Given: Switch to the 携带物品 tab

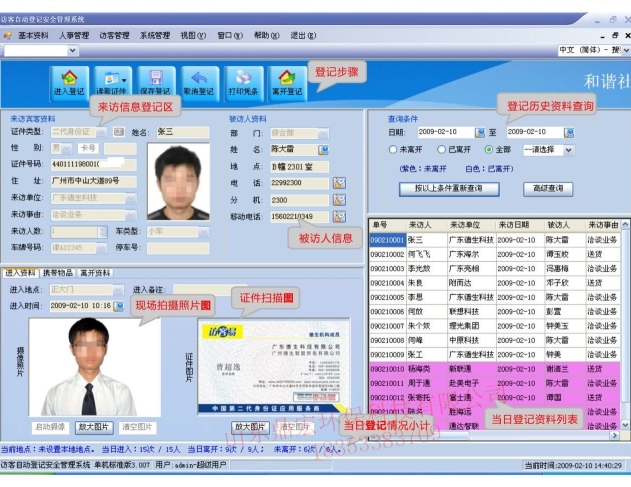Looking at the screenshot, I should pyautogui.click(x=57, y=272).
